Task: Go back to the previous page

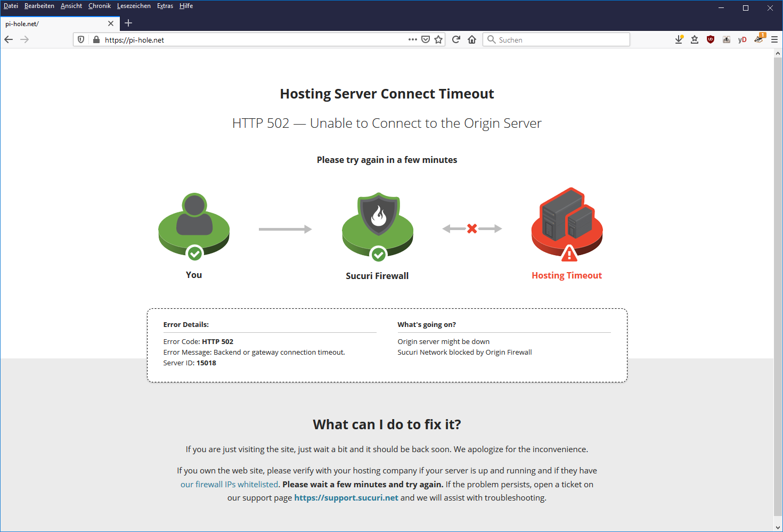Action: tap(9, 39)
